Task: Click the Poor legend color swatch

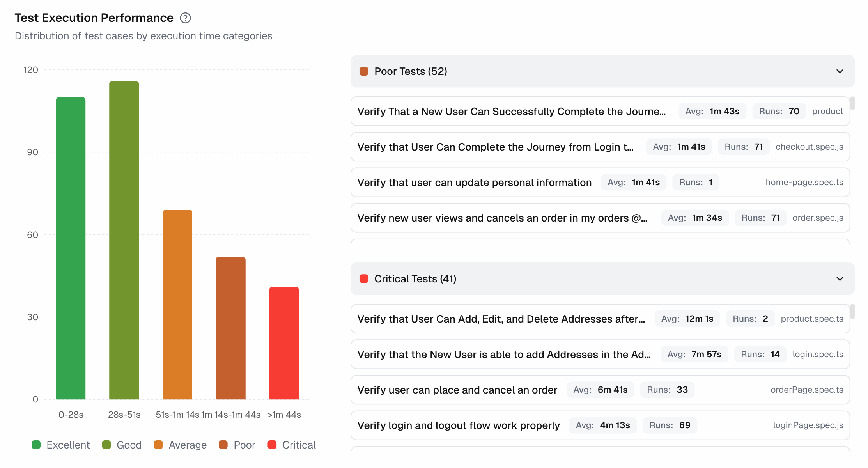Action: pyautogui.click(x=223, y=445)
